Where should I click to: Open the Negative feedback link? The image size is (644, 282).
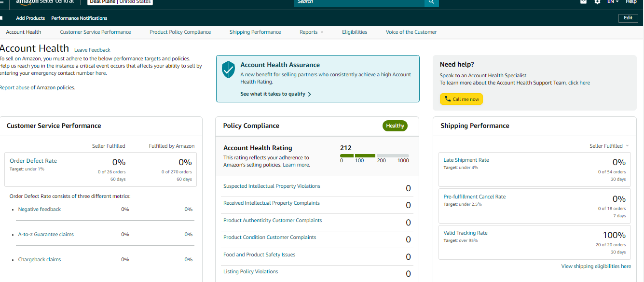coord(40,210)
